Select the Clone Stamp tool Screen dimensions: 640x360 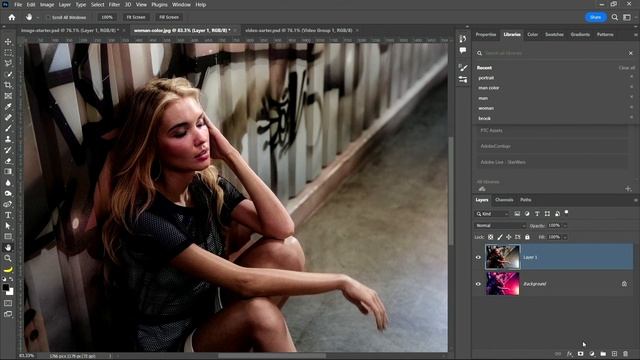(x=8, y=139)
